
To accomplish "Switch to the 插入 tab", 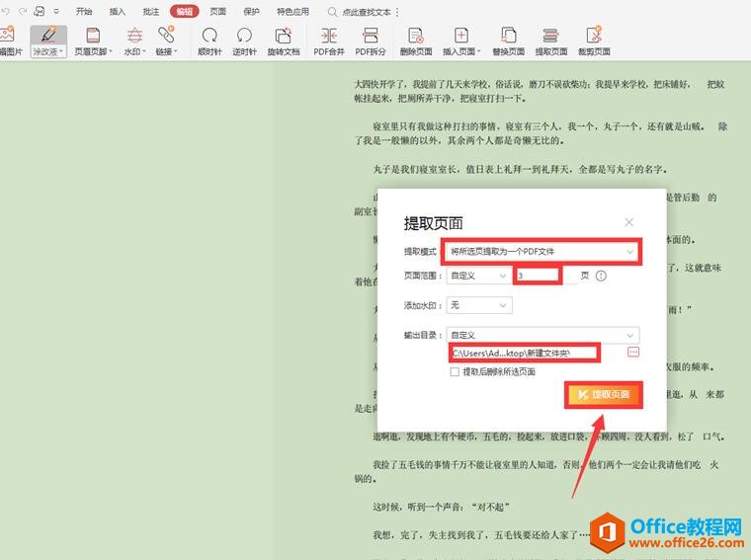I will 118,12.
